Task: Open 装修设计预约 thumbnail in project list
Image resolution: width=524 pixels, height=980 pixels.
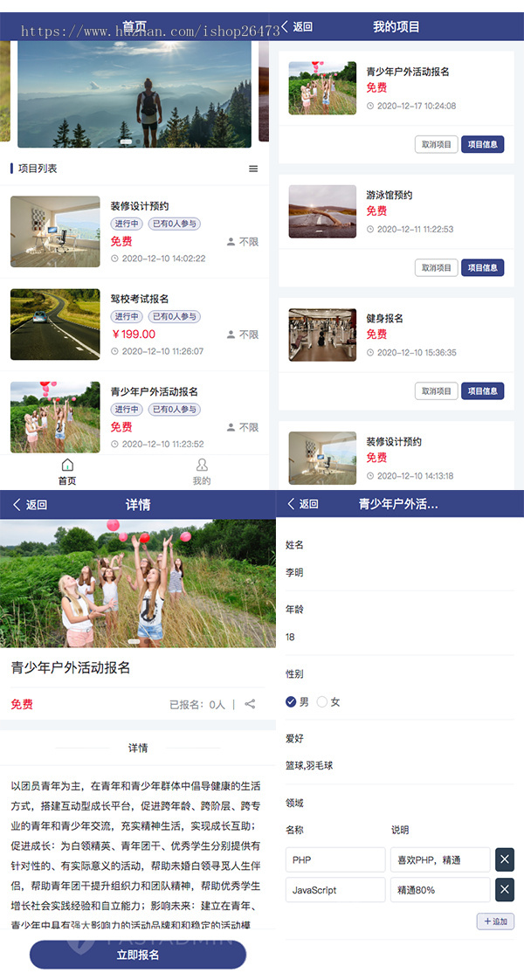Action: click(x=55, y=231)
